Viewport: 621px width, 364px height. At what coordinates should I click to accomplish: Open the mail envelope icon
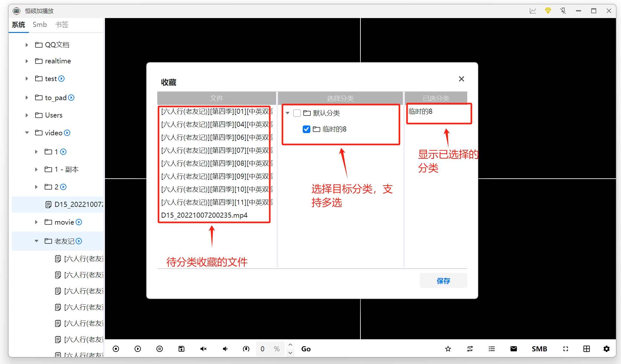pos(514,349)
